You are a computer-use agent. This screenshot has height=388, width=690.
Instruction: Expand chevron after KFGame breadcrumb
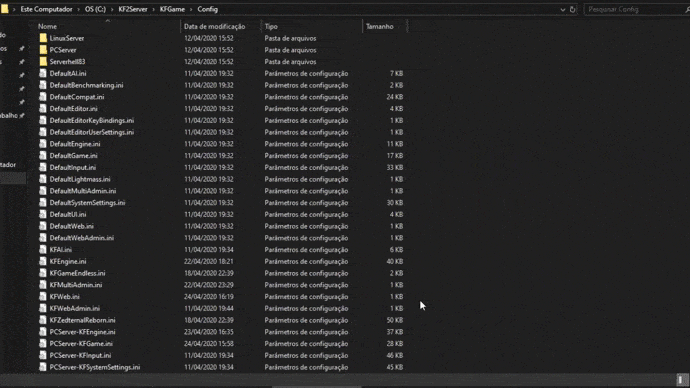[191, 9]
